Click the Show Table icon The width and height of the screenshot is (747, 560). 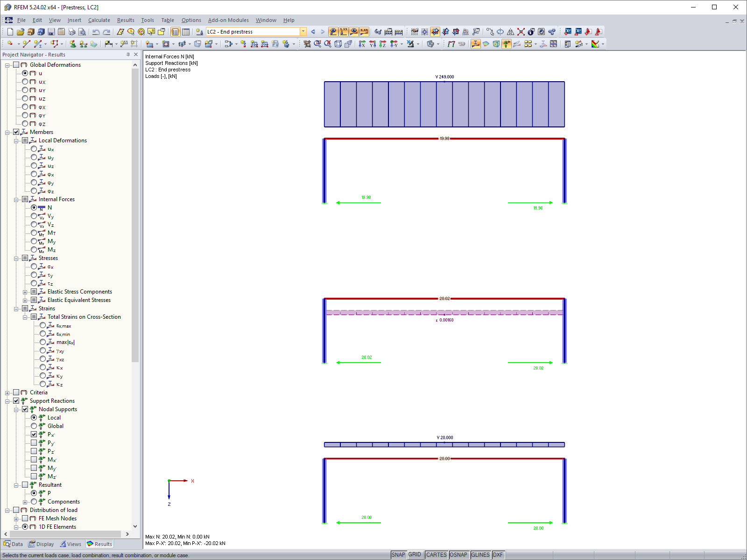point(186,32)
